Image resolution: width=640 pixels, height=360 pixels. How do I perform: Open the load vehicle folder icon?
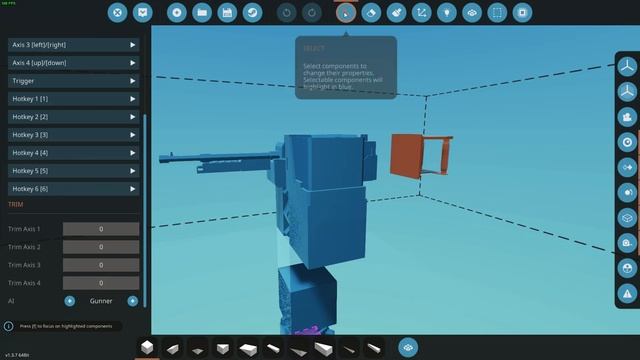coord(202,13)
